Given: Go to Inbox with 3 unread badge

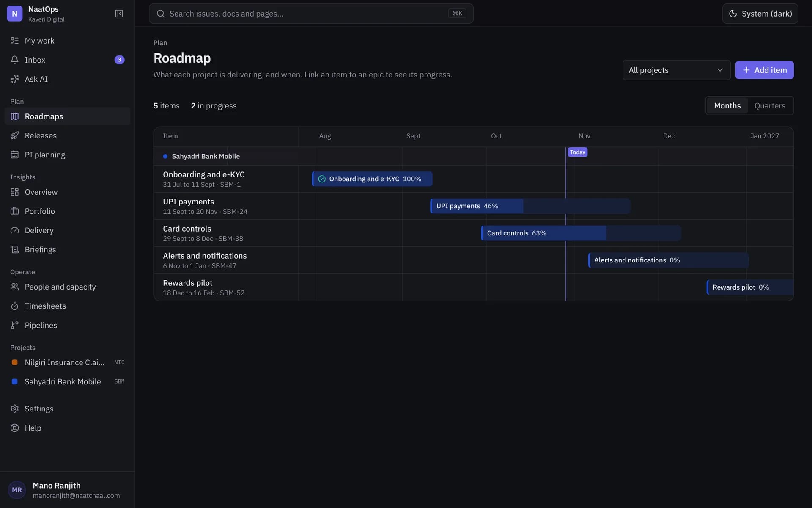Looking at the screenshot, I should tap(68, 60).
